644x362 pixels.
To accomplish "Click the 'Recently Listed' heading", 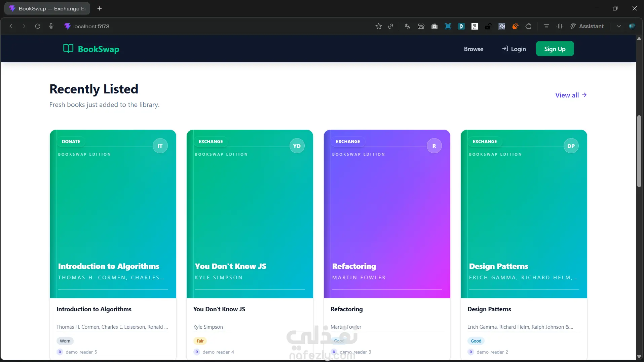I will click(x=94, y=89).
